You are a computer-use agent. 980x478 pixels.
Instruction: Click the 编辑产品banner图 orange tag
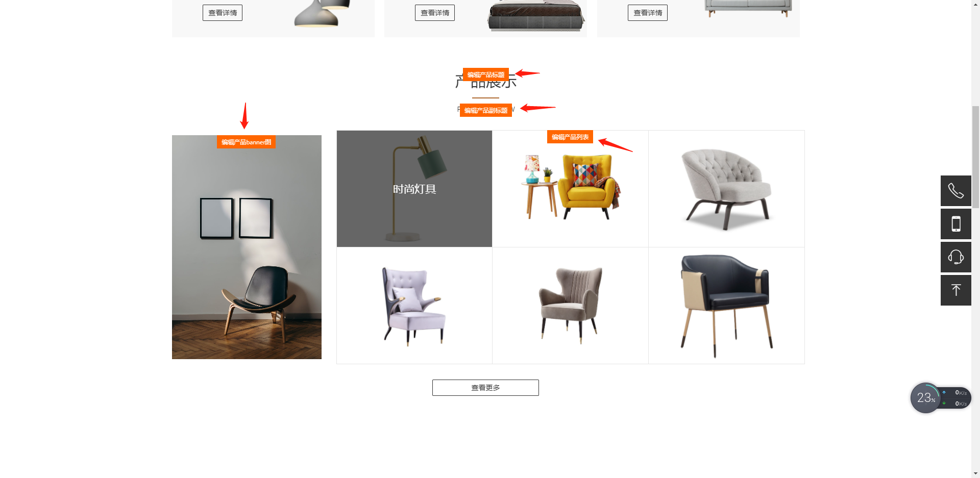tap(246, 142)
